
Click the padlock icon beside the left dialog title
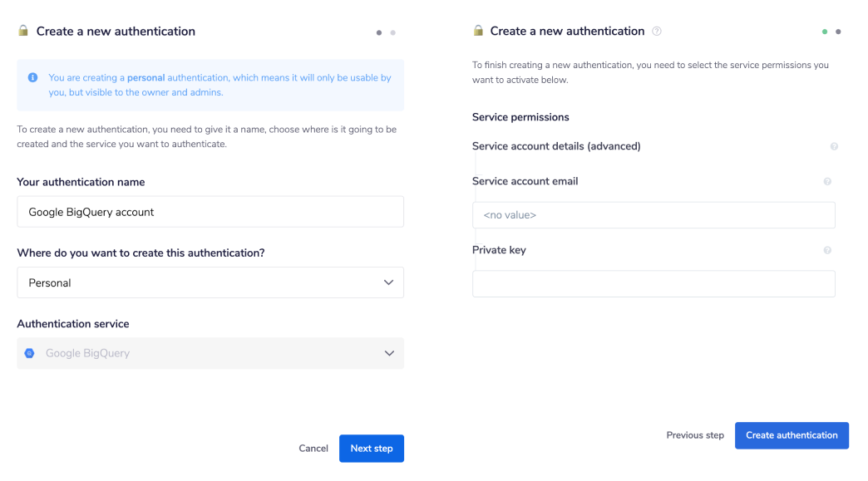22,30
